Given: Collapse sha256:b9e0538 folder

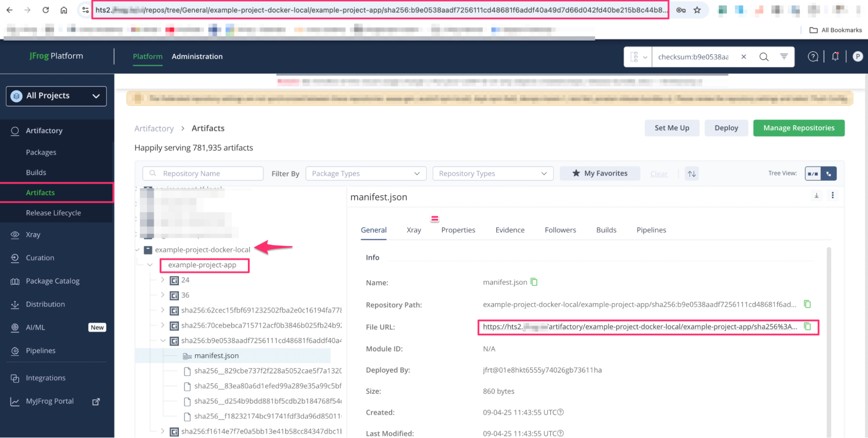Looking at the screenshot, I should point(163,341).
